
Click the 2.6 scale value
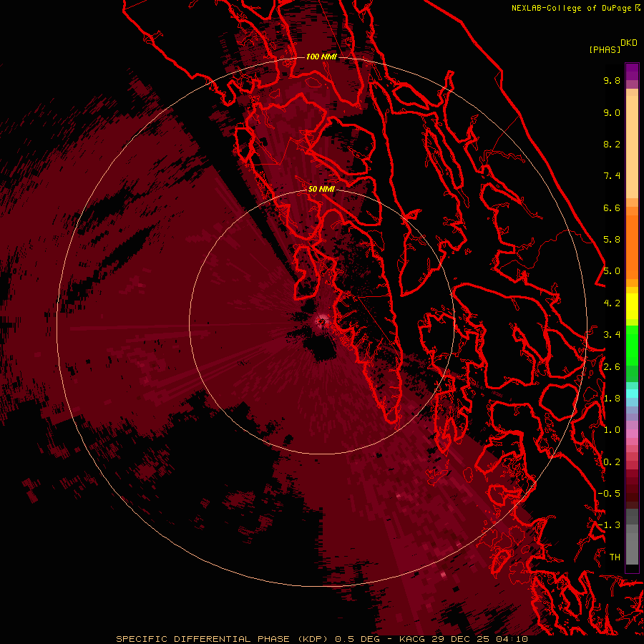(612, 367)
